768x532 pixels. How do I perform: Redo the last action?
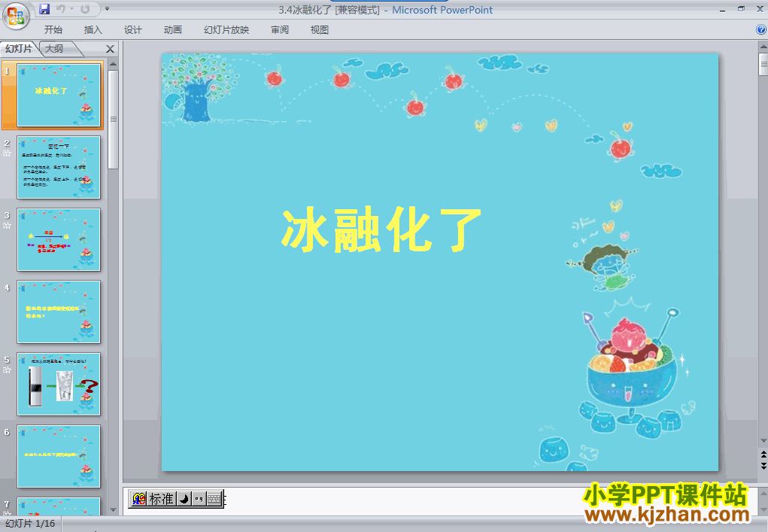[x=85, y=9]
